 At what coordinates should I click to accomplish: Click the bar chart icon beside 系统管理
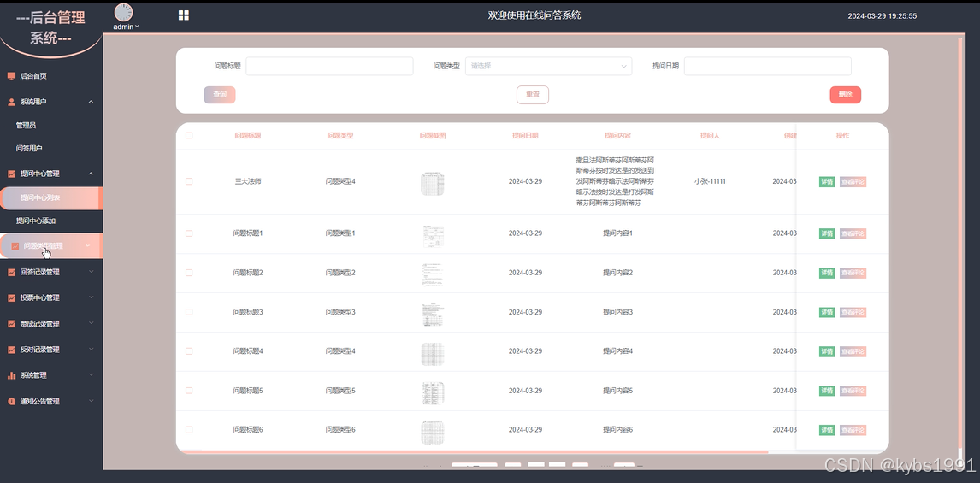click(11, 375)
